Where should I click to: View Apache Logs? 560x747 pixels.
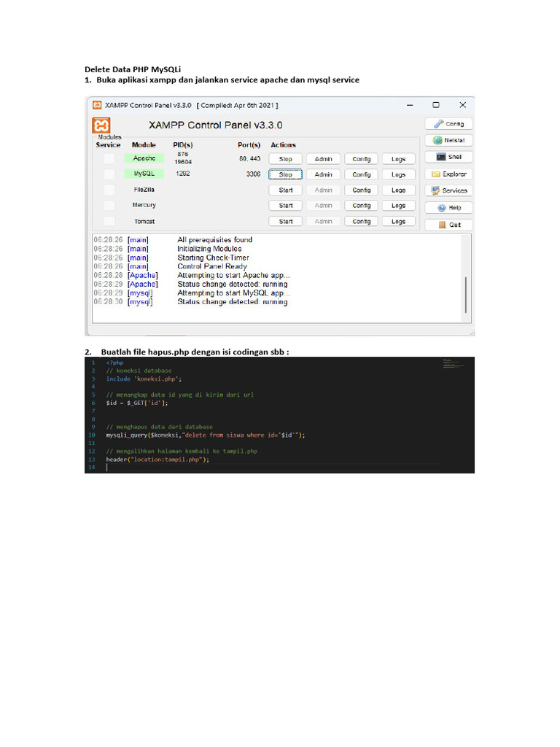coord(399,159)
